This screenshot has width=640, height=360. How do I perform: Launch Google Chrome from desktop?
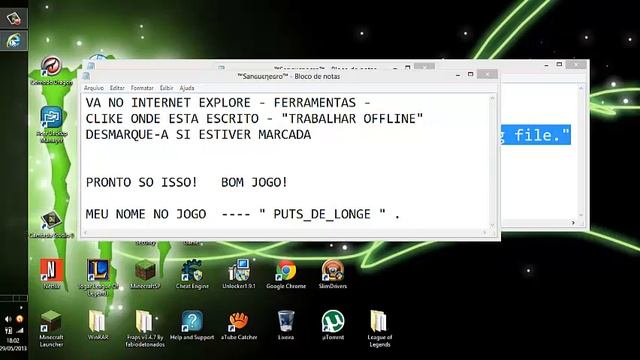pyautogui.click(x=286, y=274)
